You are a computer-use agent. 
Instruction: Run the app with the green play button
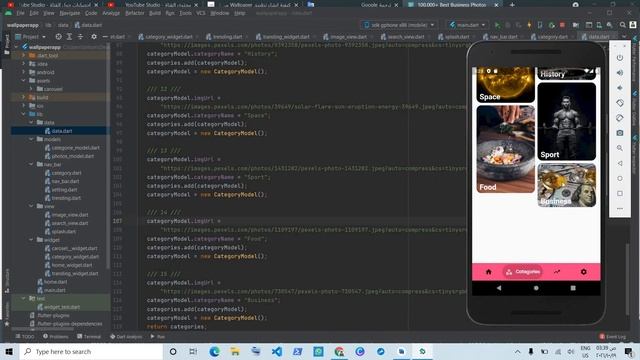coord(497,25)
